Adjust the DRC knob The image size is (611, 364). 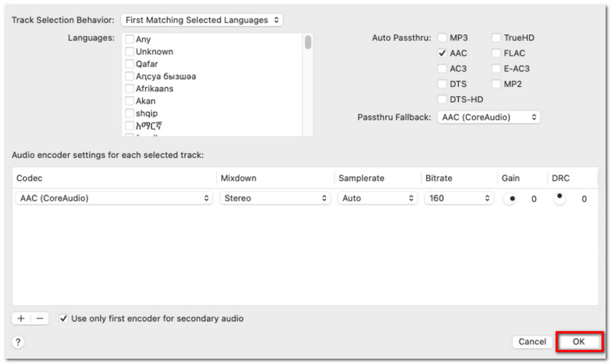click(560, 198)
